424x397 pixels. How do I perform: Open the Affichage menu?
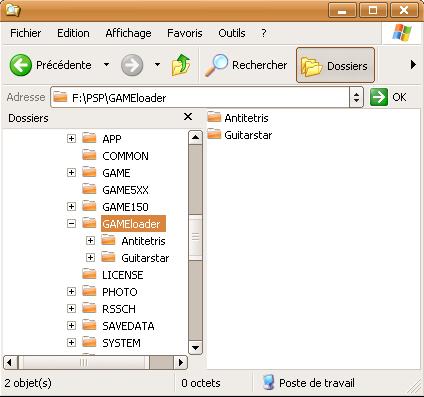tap(128, 33)
